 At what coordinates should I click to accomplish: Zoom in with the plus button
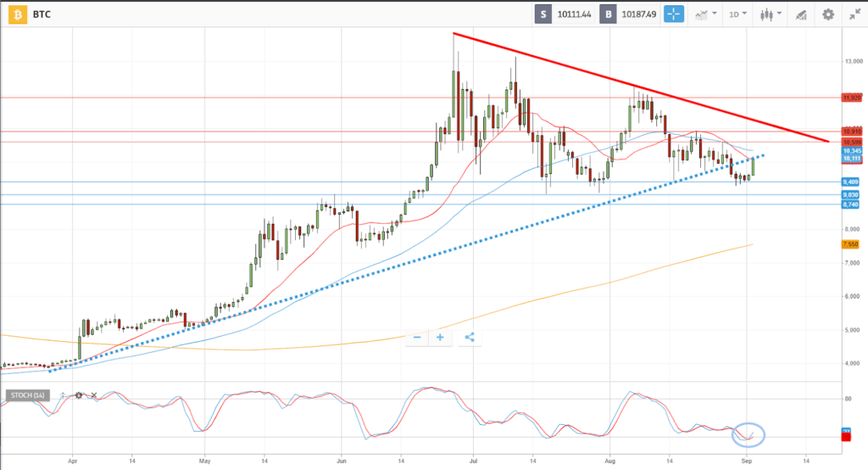pos(440,337)
